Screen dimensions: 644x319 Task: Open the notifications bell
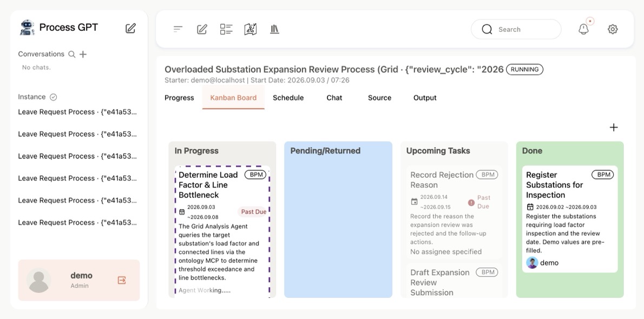pyautogui.click(x=583, y=29)
